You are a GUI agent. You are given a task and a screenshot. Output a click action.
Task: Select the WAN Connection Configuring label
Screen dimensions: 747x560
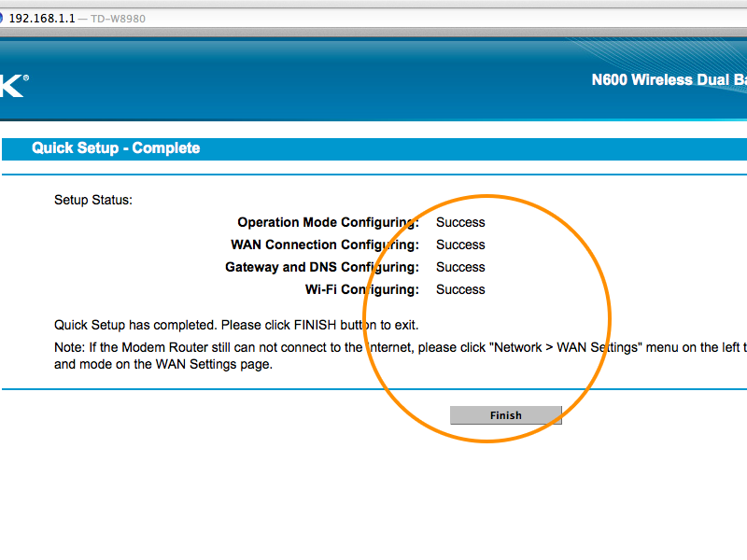point(324,245)
